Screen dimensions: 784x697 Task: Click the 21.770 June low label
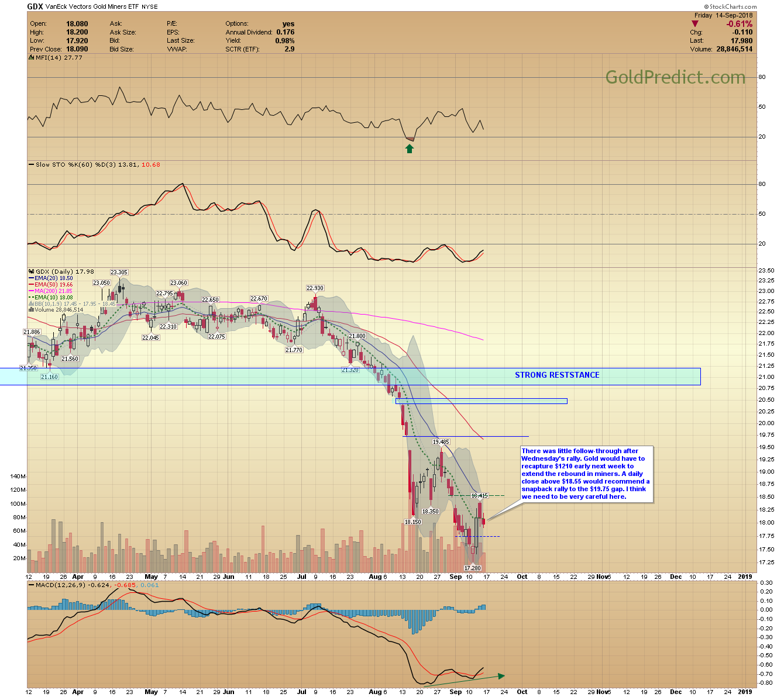pyautogui.click(x=294, y=350)
